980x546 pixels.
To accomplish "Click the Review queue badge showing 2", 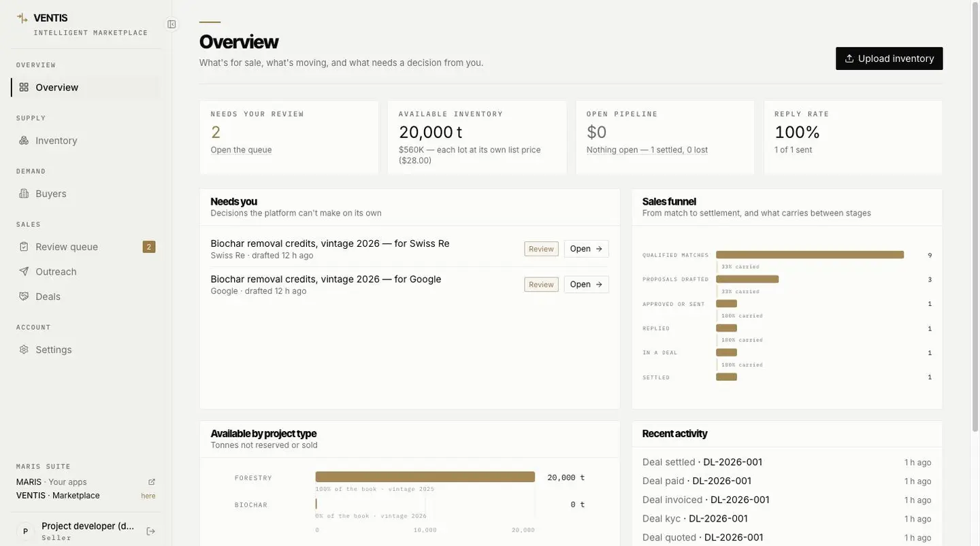I will pos(149,247).
